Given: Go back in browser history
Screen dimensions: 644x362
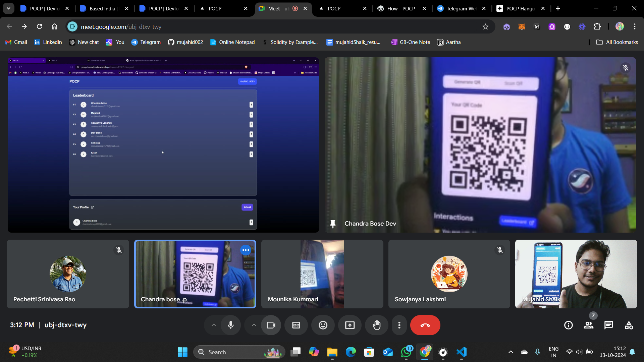Looking at the screenshot, I should tap(9, 26).
